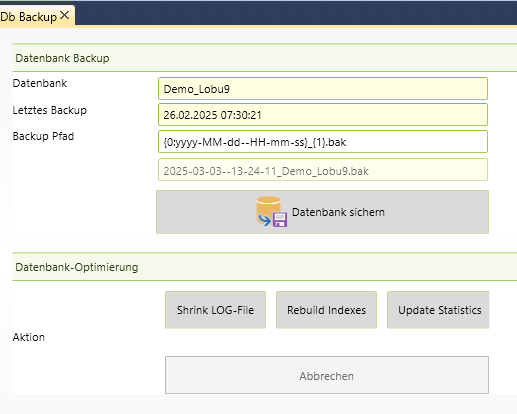Click the Letztes Backup date field
Image resolution: width=517 pixels, height=414 pixels.
coord(323,115)
